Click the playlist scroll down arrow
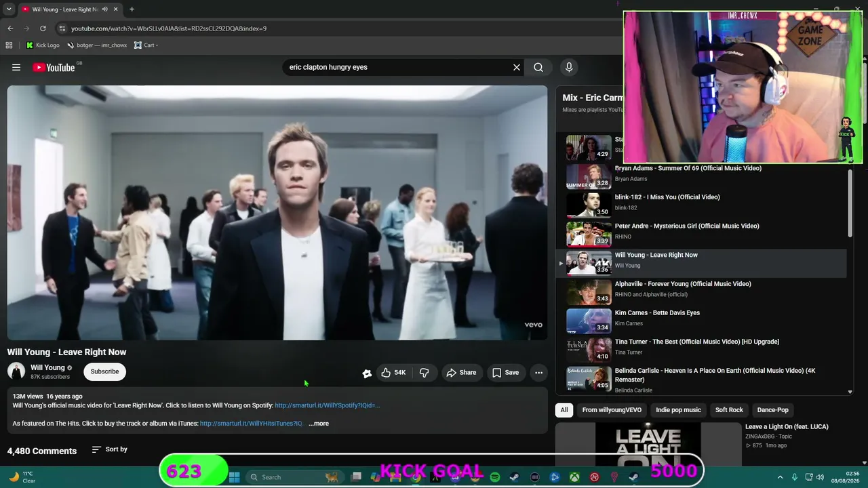Screen dimensions: 868x488 pyautogui.click(x=850, y=392)
